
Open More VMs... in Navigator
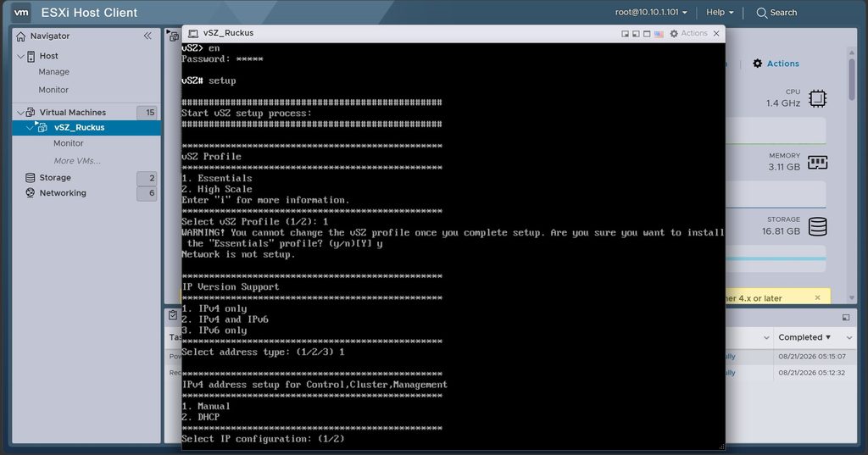77,161
